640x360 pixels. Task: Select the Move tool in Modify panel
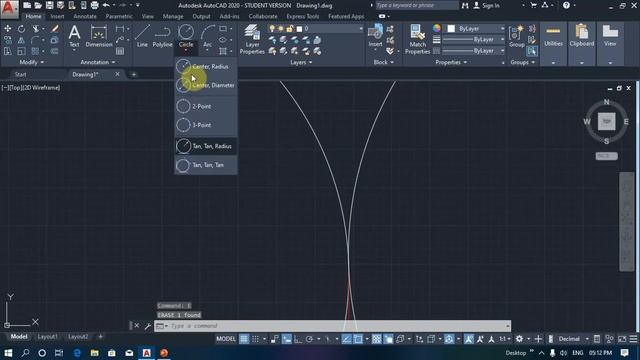(x=7, y=29)
